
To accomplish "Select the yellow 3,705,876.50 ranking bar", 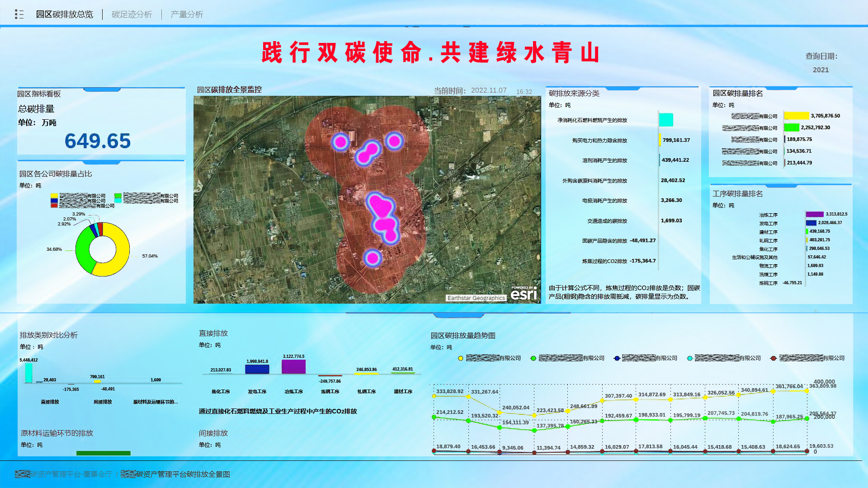I will pos(797,116).
